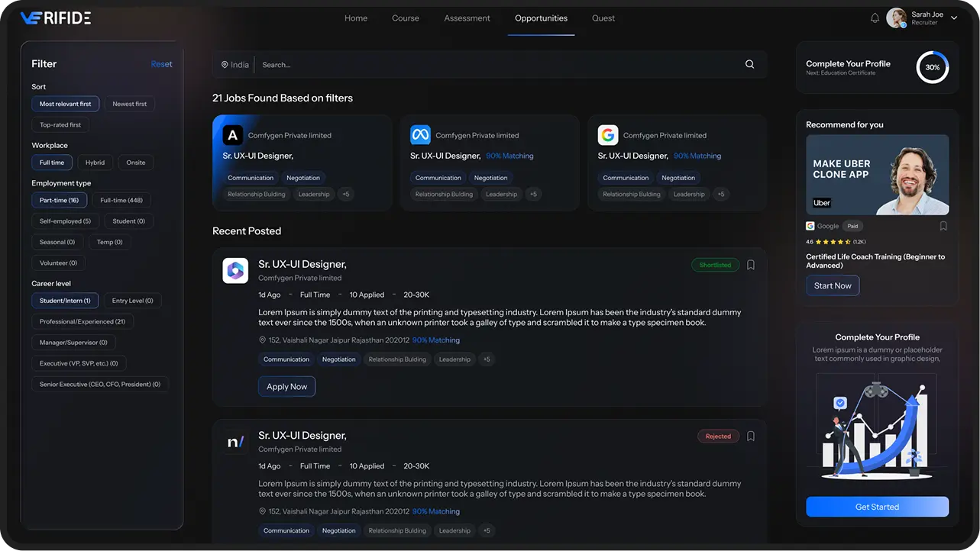Switch to the Assessment tab
This screenshot has width=980, height=551.
467,18
